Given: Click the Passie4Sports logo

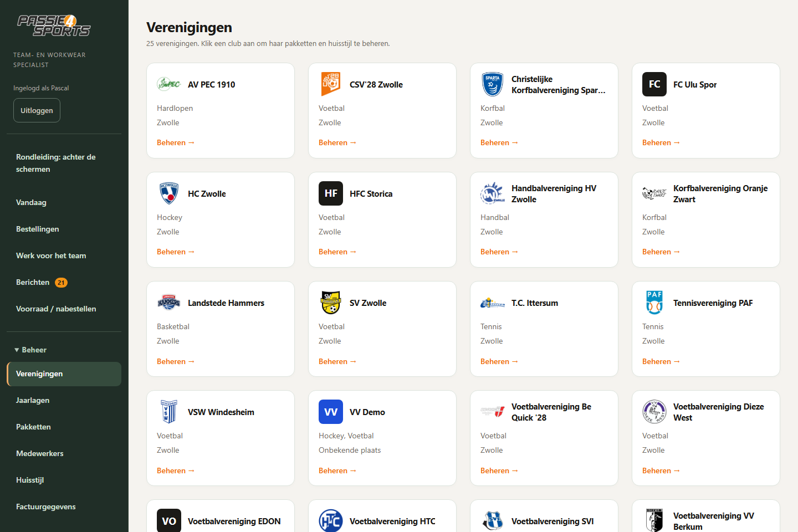Looking at the screenshot, I should coord(54,25).
